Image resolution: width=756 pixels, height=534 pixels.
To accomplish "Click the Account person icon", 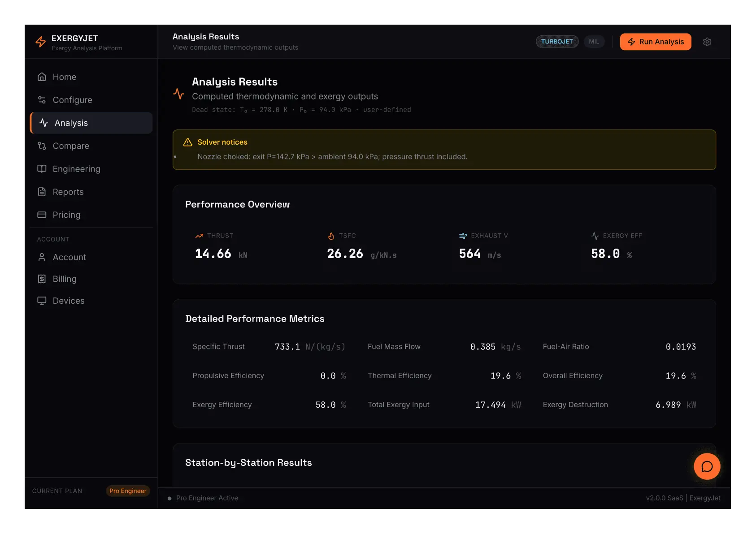I will coord(42,257).
